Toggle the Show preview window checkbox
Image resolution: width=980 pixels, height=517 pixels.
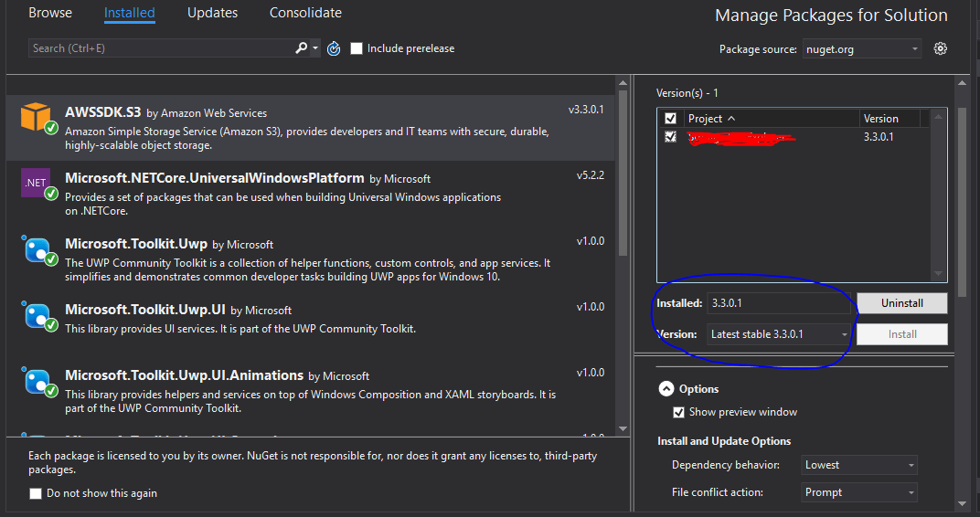(678, 412)
